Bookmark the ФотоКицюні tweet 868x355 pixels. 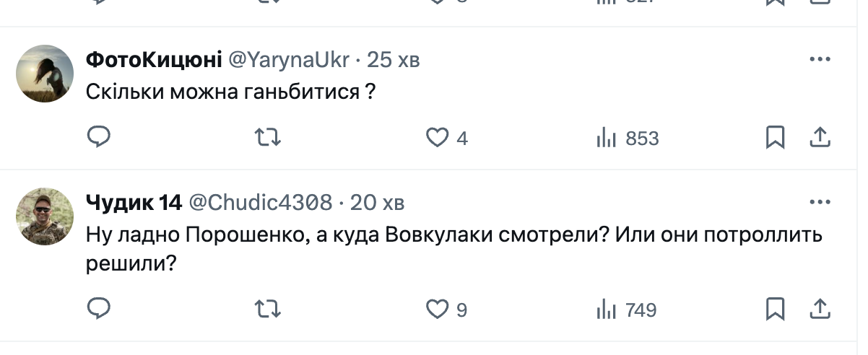point(775,137)
